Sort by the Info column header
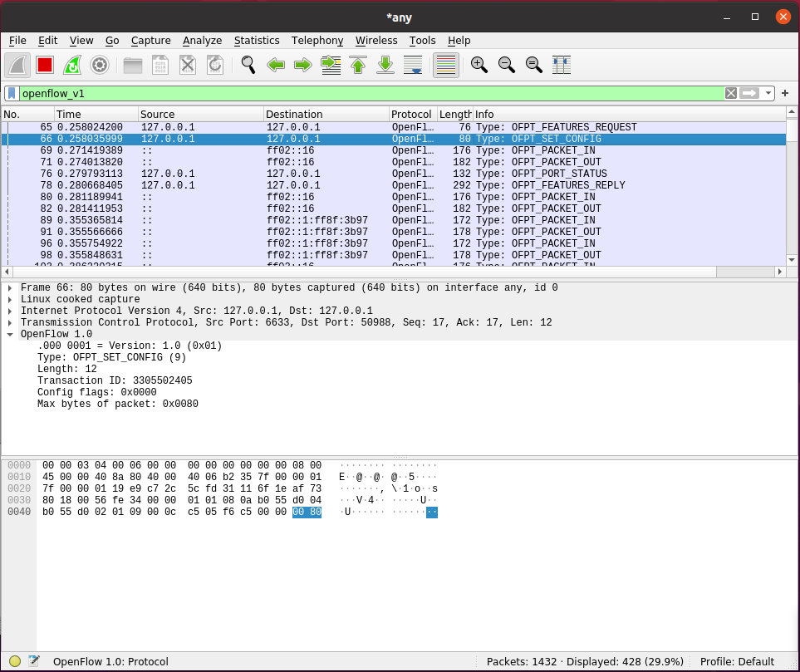Viewport: 800px width, 672px height. pyautogui.click(x=630, y=115)
